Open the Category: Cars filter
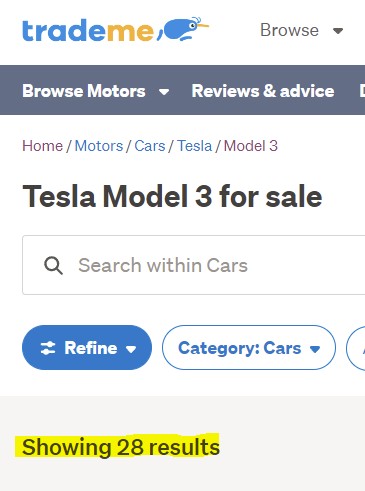The image size is (365, 491). [x=249, y=348]
